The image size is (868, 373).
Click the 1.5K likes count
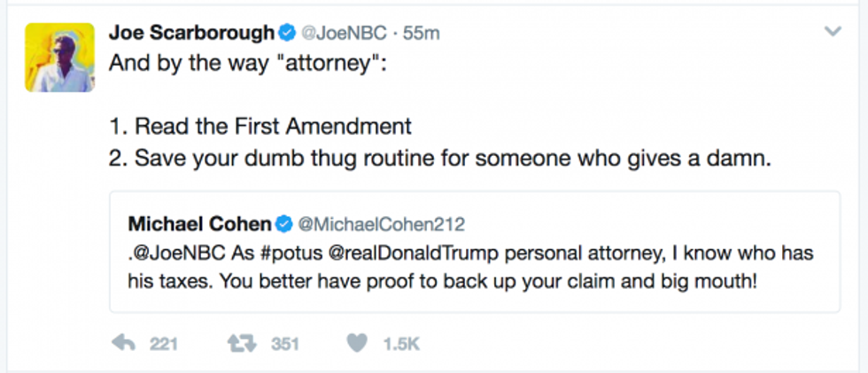coord(401,344)
